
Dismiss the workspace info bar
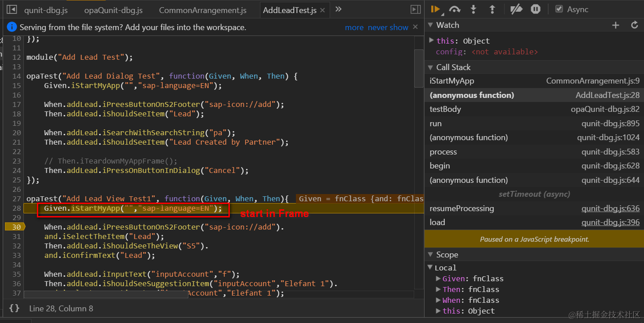(415, 27)
